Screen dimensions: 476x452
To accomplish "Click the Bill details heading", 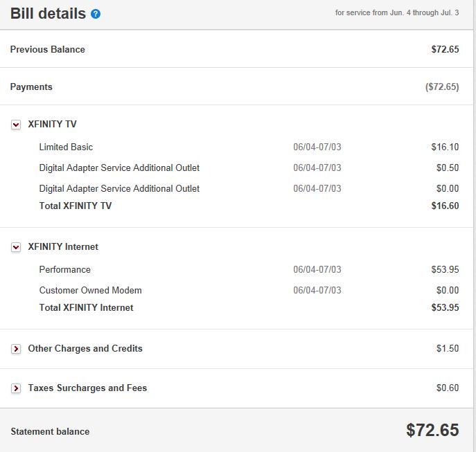I will [48, 13].
